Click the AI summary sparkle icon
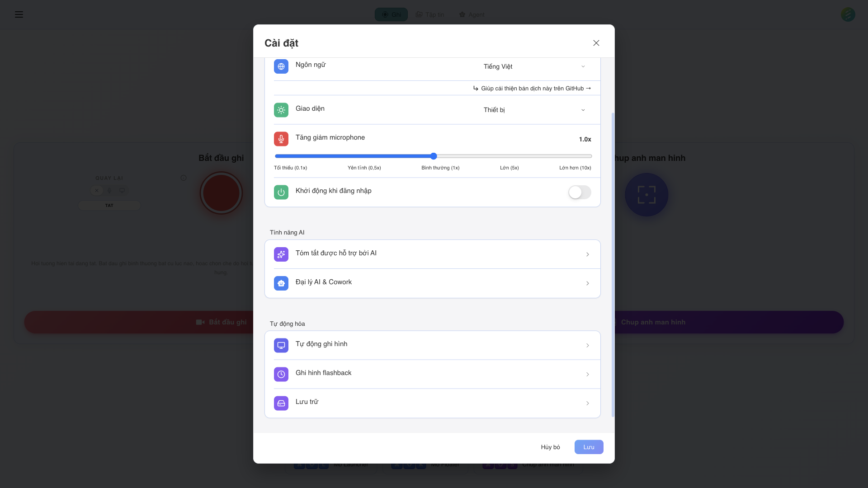868x488 pixels. pos(281,254)
